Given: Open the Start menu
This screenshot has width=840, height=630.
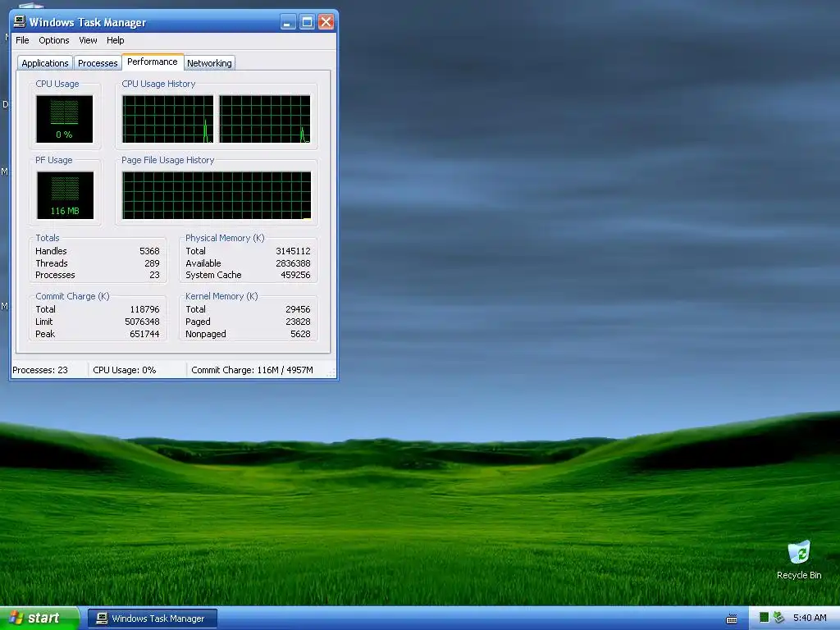Looking at the screenshot, I should 39,619.
